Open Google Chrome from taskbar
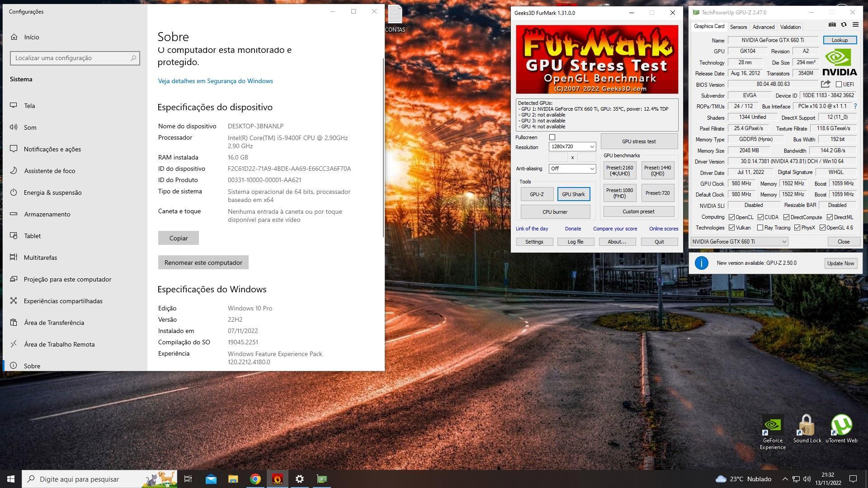Screen dimensions: 868x488 [x=255, y=479]
